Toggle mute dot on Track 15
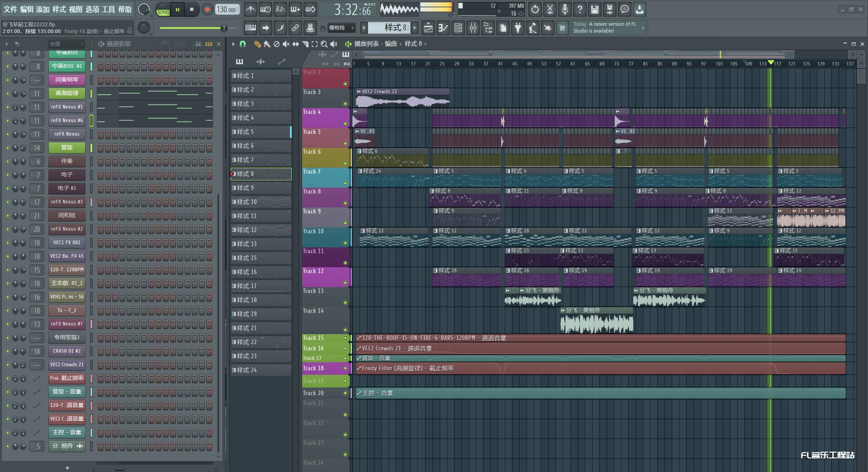 click(345, 338)
